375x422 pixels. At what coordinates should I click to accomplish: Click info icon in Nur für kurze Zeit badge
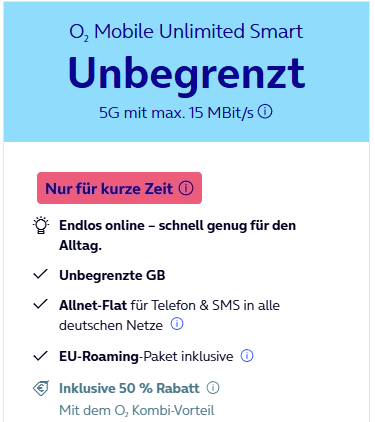click(186, 188)
